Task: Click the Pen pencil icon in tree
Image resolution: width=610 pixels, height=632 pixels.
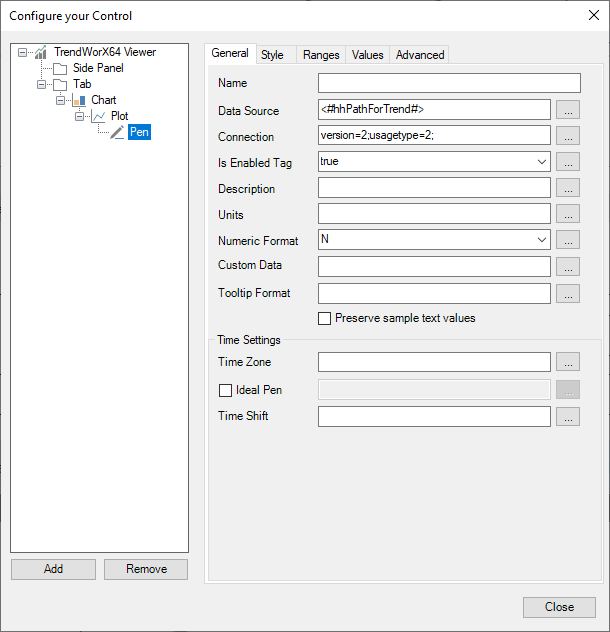Action: pos(117,132)
